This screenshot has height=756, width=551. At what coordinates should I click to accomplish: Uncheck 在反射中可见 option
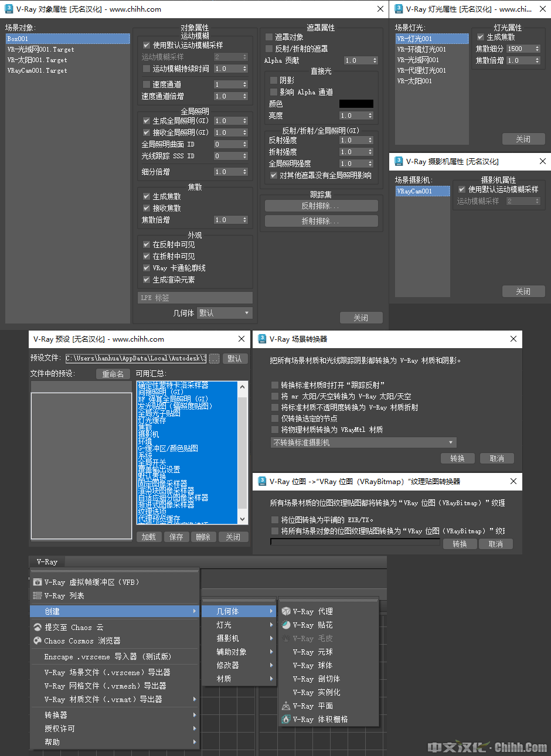tap(147, 244)
